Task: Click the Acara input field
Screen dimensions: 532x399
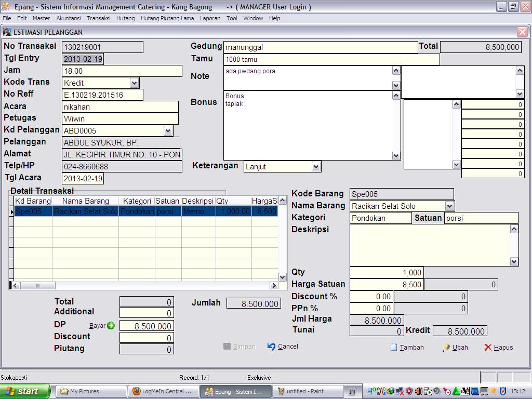Action: 120,107
